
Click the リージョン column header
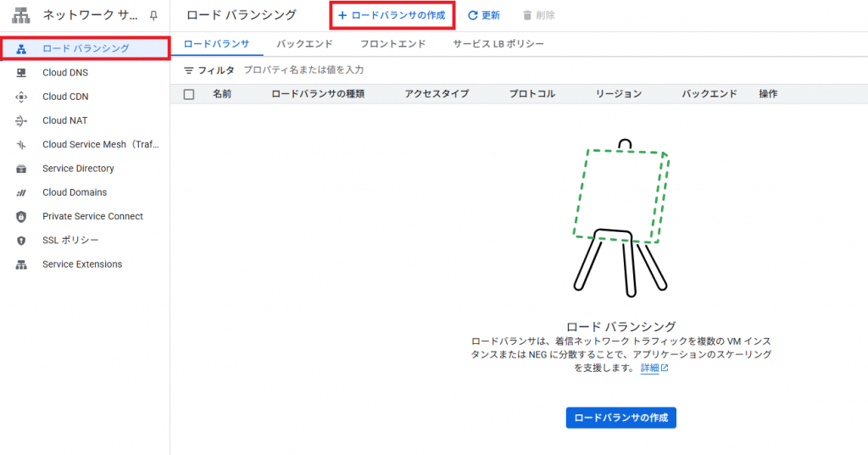618,94
